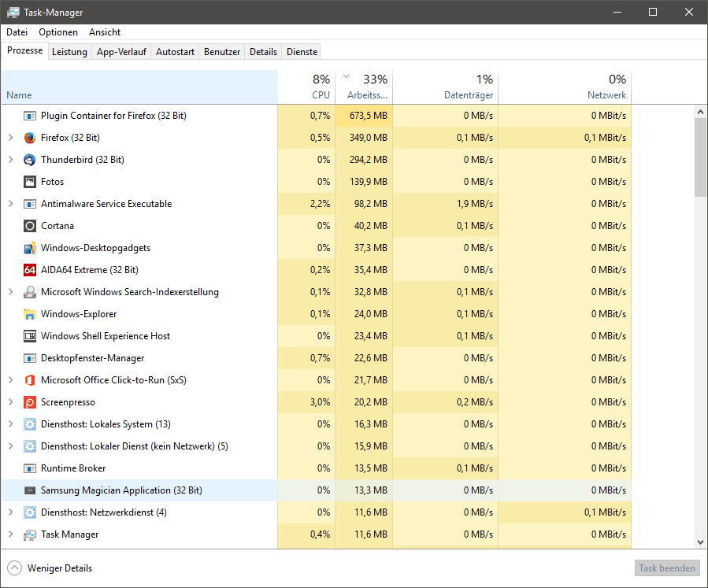The height and width of the screenshot is (588, 708).
Task: Sort by the Datenträger column header
Action: click(446, 87)
